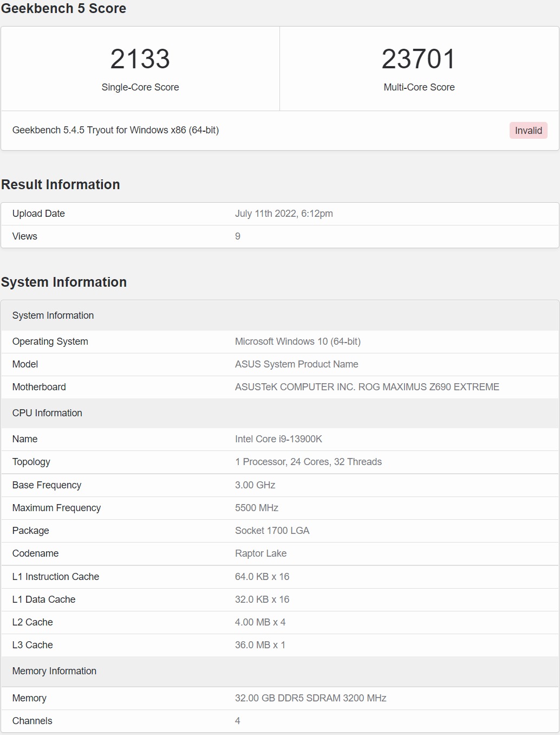Click the Result Information heading
The image size is (560, 735).
coord(61,184)
